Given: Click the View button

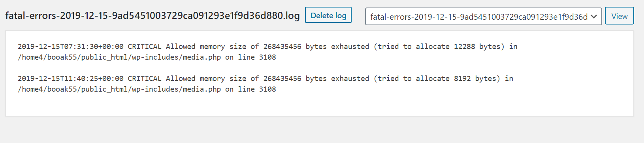Looking at the screenshot, I should 619,16.
